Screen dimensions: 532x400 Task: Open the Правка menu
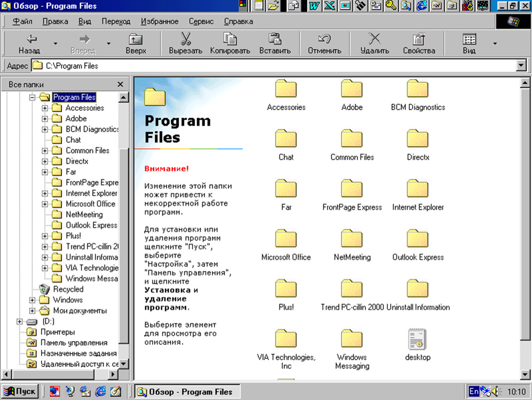[x=56, y=21]
